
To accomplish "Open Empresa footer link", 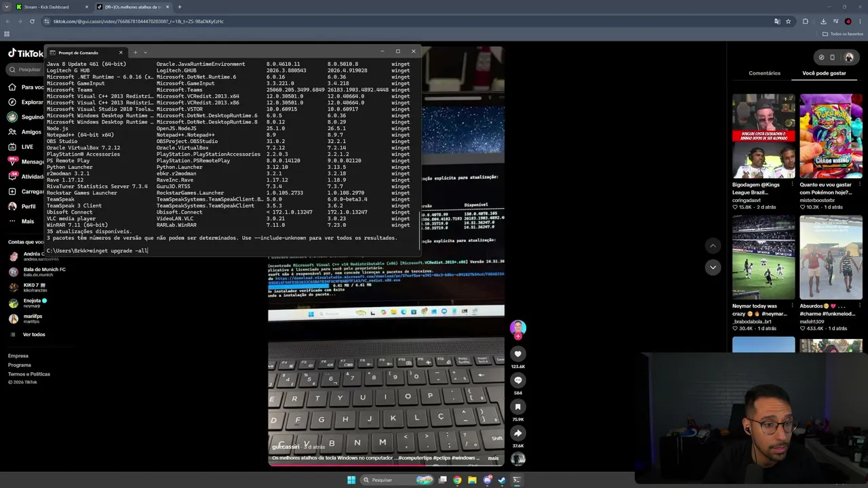I will tap(18, 356).
